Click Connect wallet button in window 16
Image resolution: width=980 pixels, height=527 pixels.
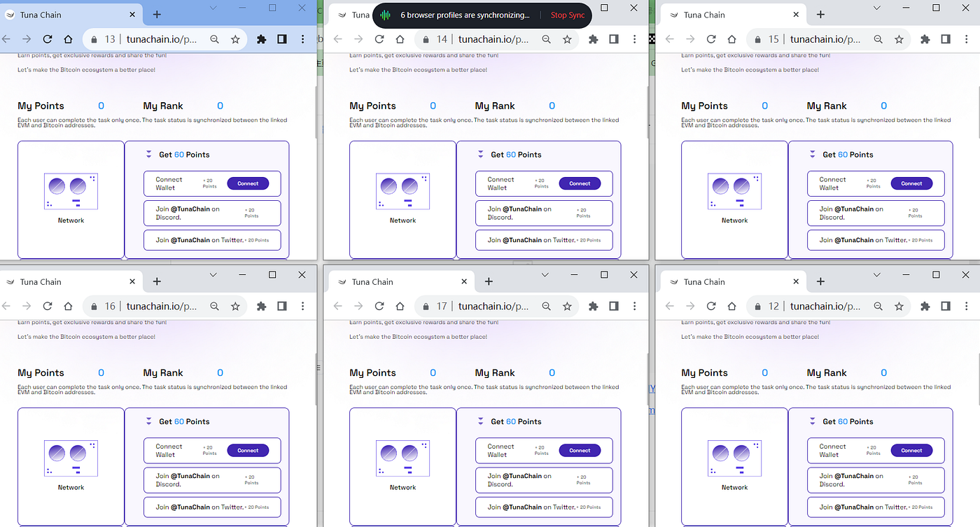click(248, 451)
